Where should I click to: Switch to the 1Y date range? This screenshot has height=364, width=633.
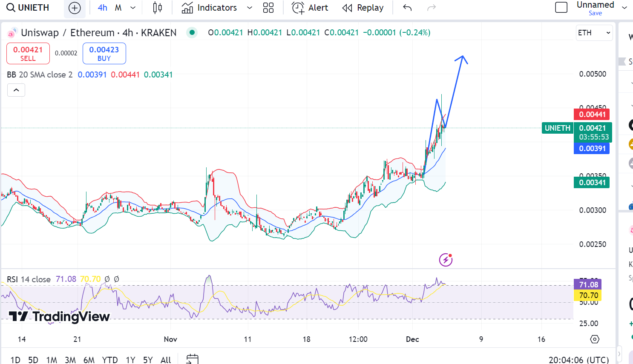[x=130, y=360]
